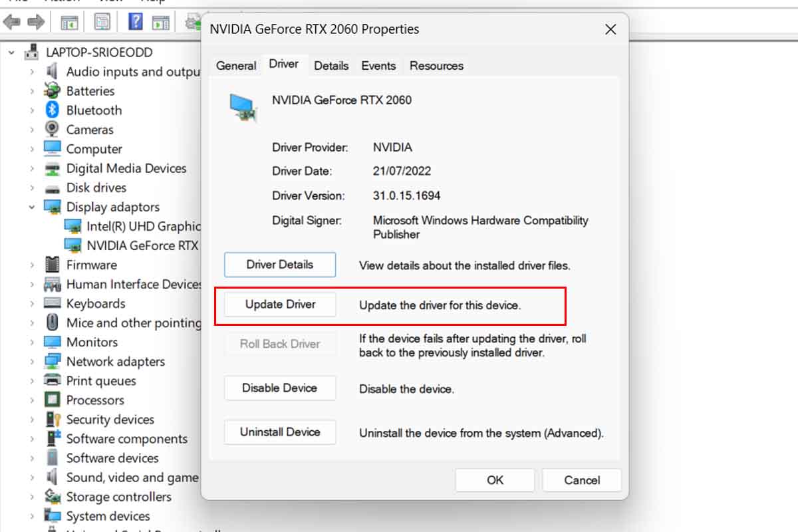
Task: Expand the Sound, video and game branch
Action: tap(31, 477)
